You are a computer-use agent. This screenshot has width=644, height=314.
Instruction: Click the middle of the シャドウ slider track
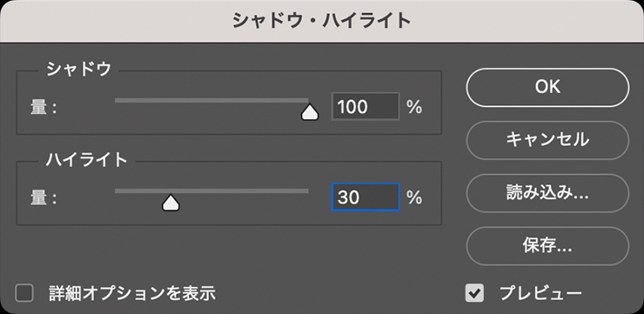click(211, 100)
